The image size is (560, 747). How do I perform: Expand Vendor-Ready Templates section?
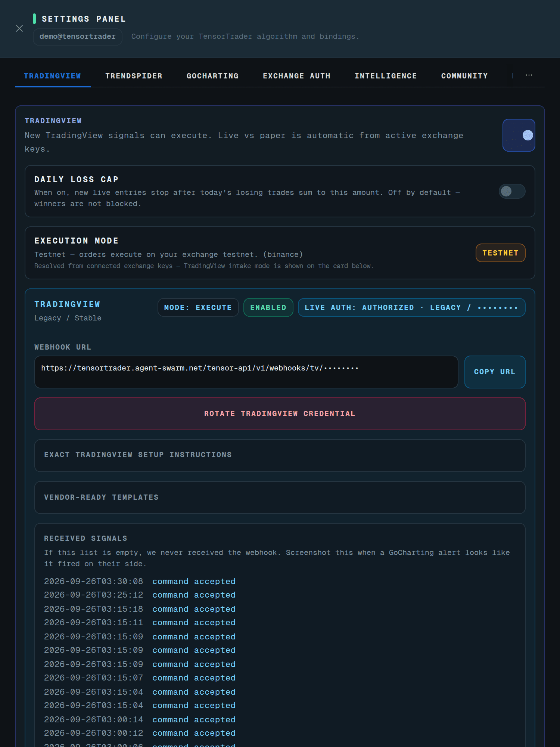click(280, 498)
